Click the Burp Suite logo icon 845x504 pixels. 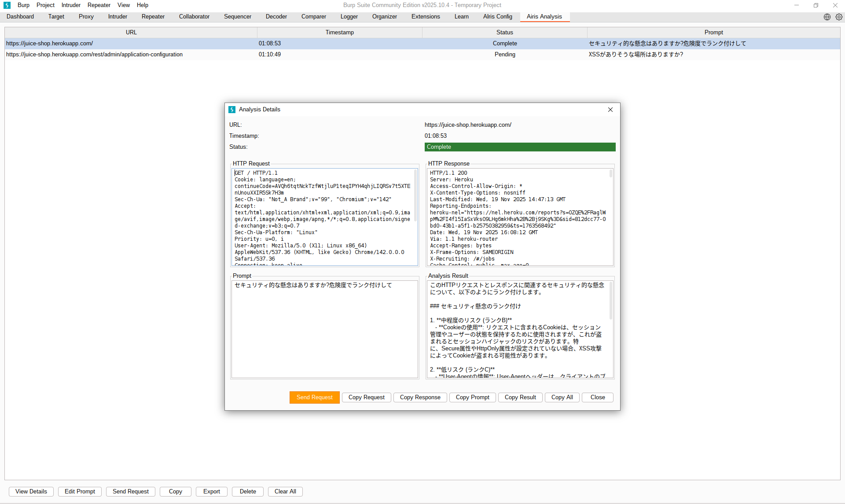(7, 5)
